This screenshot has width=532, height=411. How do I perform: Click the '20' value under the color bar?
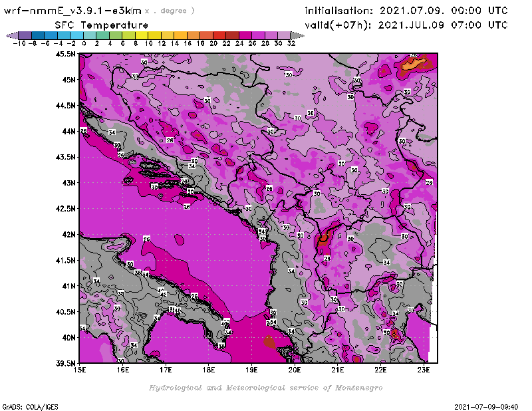213,44
